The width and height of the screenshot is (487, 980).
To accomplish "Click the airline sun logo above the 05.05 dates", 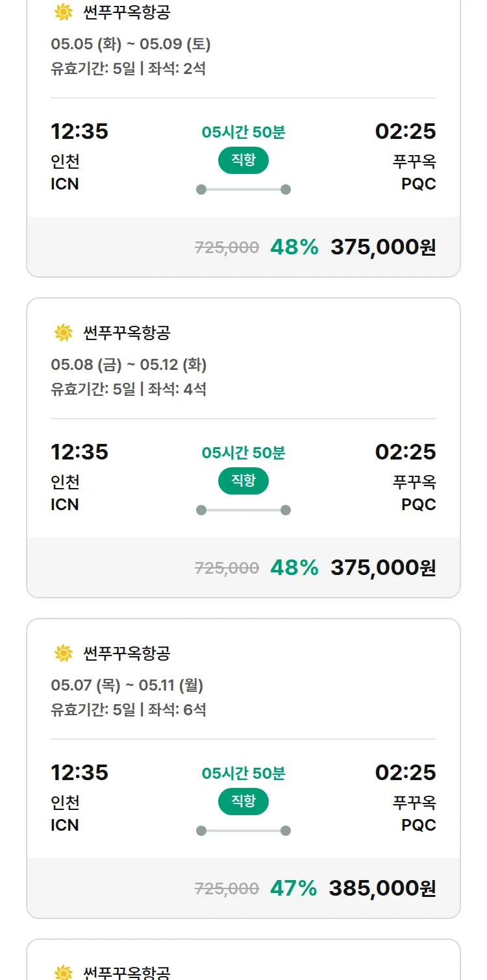I will pos(63,12).
